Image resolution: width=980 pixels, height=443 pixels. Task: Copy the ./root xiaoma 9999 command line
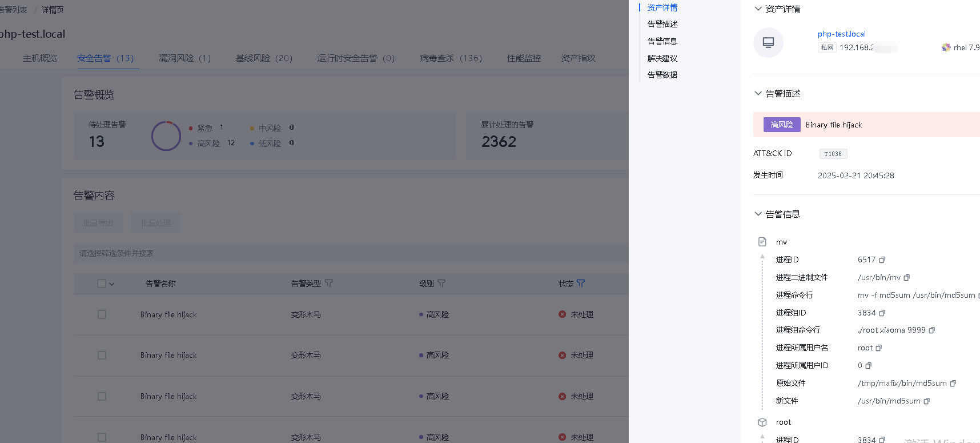point(931,330)
